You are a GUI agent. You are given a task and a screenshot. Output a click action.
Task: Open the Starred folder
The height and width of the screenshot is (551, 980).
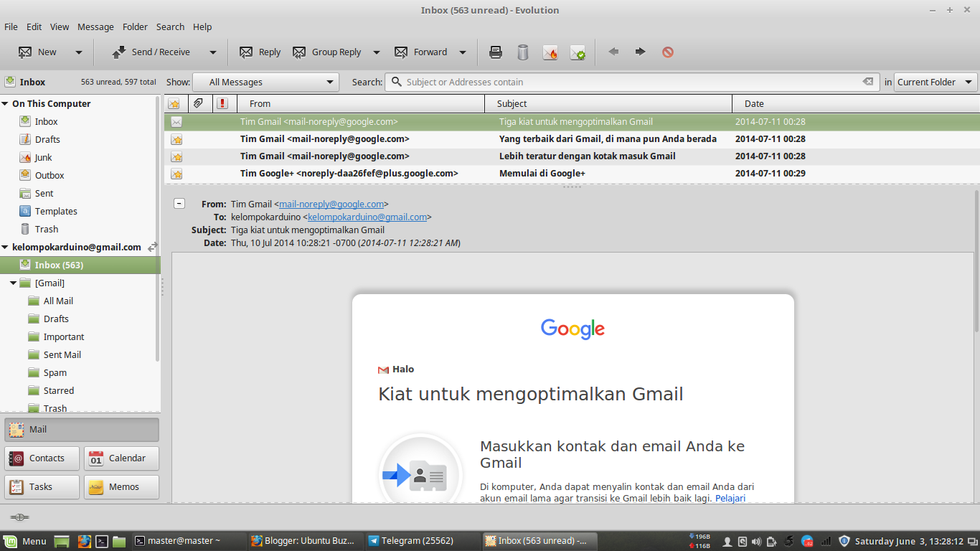click(58, 391)
